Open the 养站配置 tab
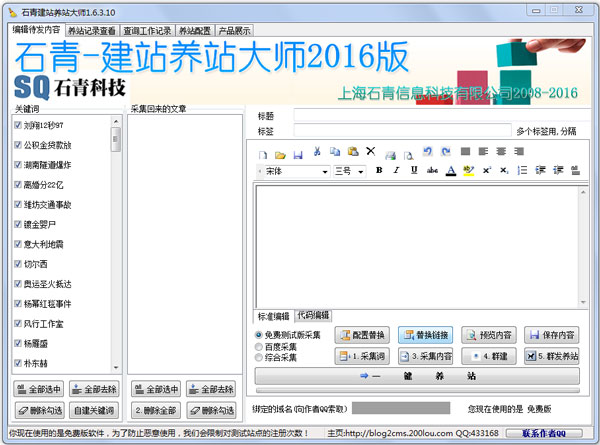600x445 pixels. 195,31
